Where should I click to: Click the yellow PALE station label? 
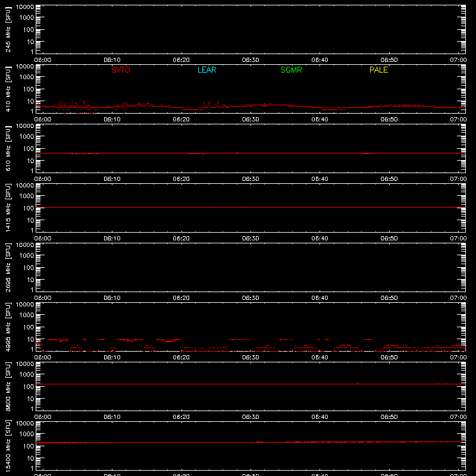pyautogui.click(x=378, y=70)
